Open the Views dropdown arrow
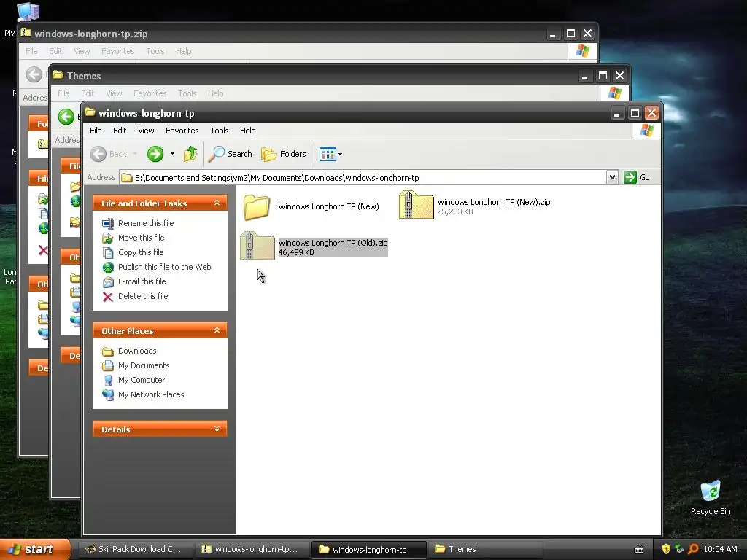This screenshot has width=747, height=560. (340, 155)
